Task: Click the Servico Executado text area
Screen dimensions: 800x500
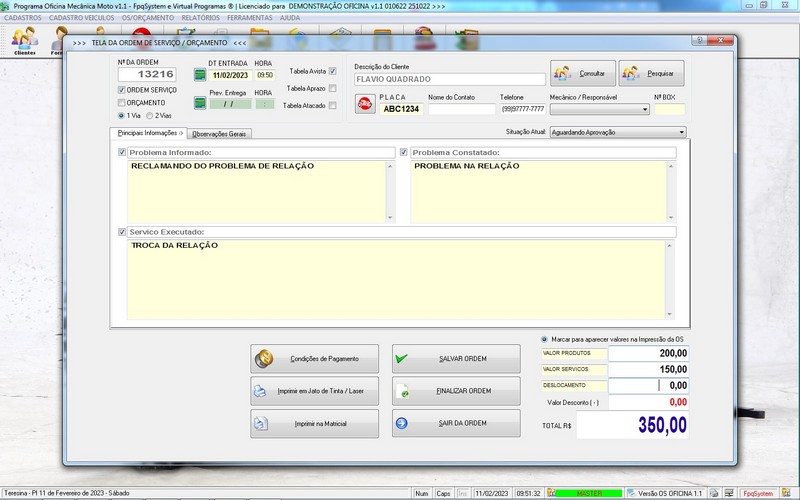Action: [396, 280]
